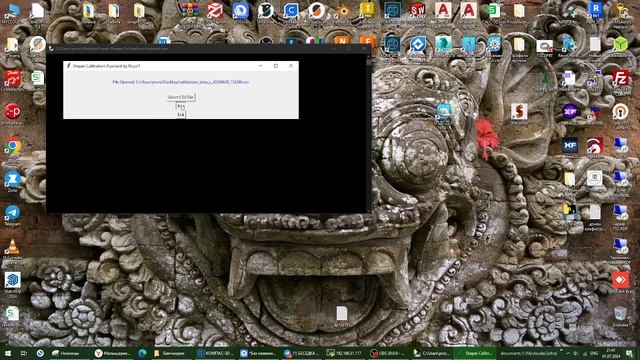Open the dark XF desktop icon
The image size is (640, 360).
[570, 145]
